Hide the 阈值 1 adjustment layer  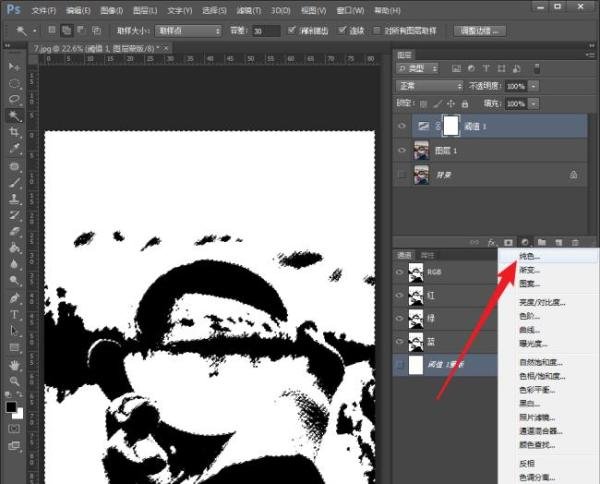pos(402,126)
